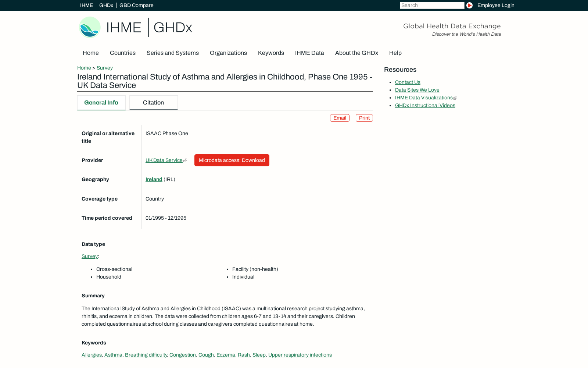
Task: Open the Allergies keyword link
Action: point(92,355)
